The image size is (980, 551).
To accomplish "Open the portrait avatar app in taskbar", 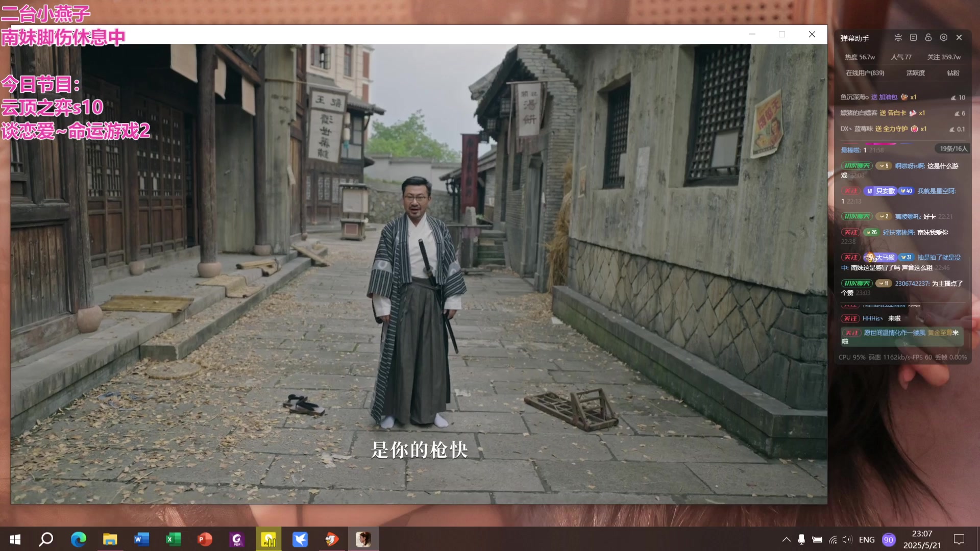I will [363, 539].
